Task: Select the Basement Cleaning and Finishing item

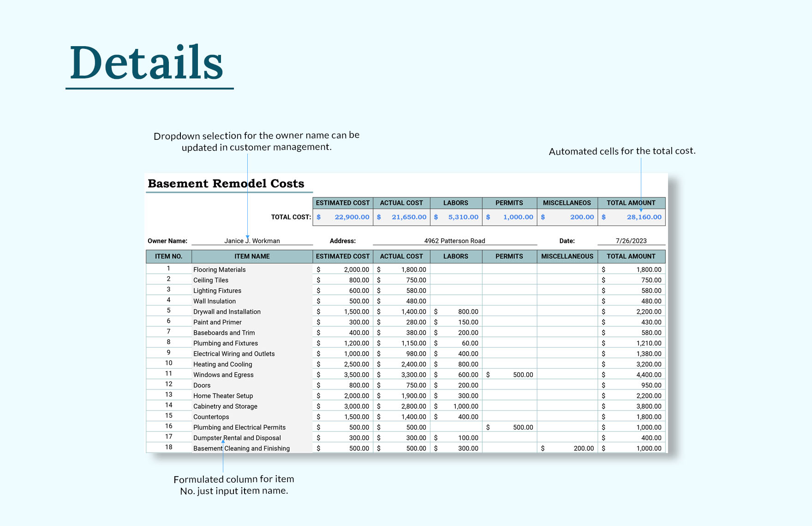Action: pyautogui.click(x=241, y=448)
